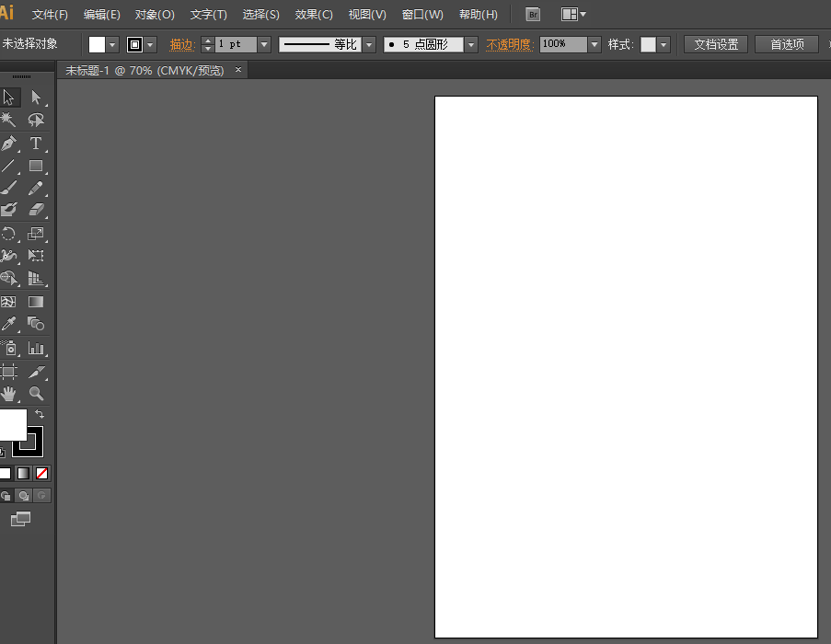Select the Rotate tool
831x644 pixels.
coord(8,234)
